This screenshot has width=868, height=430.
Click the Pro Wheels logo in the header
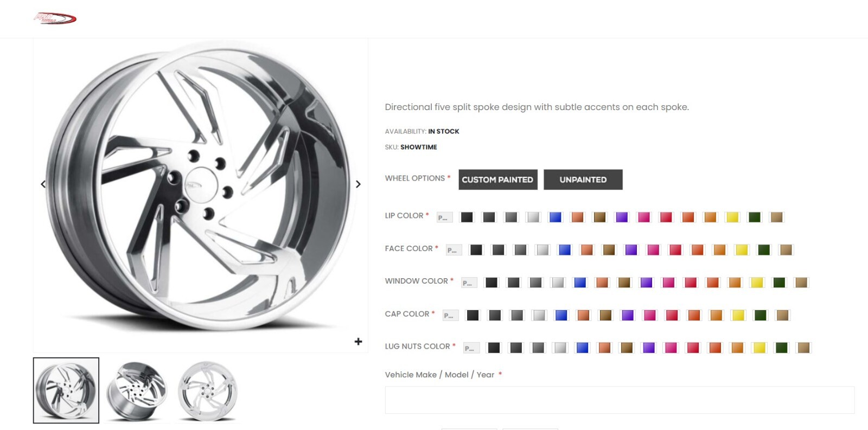click(56, 17)
